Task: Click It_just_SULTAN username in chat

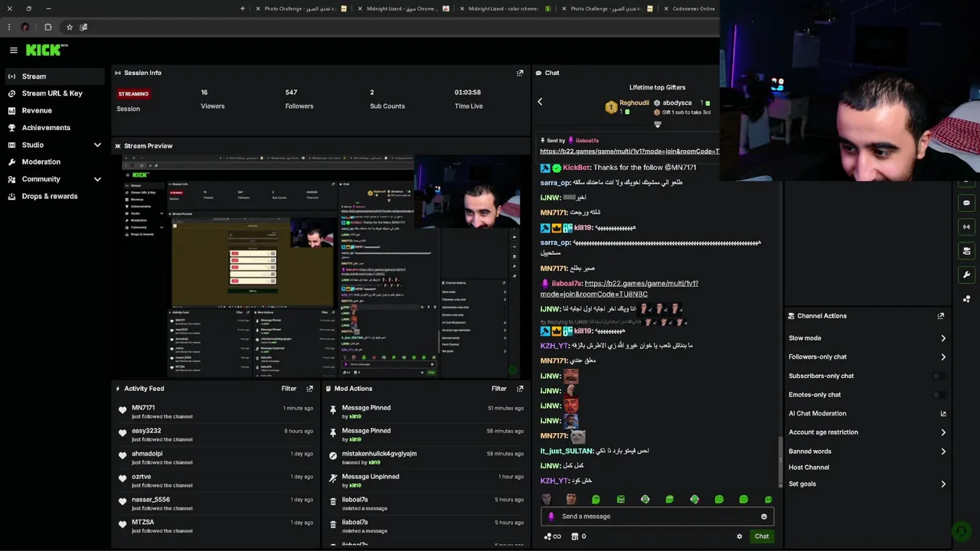Action: tap(567, 451)
